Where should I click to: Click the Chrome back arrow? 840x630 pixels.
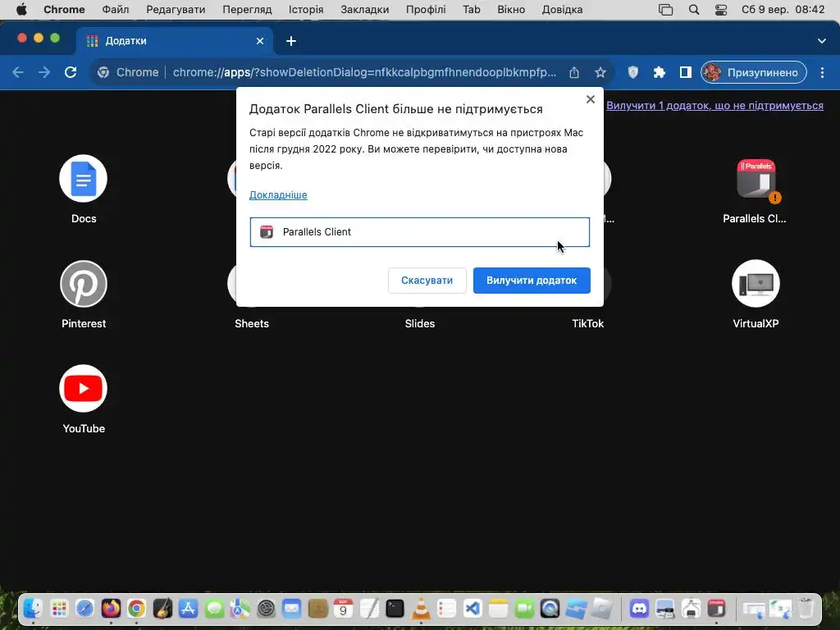tap(18, 72)
